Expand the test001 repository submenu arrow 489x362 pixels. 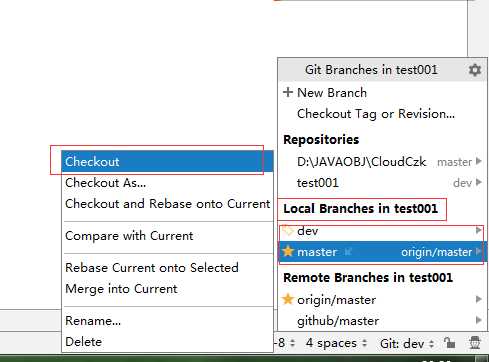(479, 182)
